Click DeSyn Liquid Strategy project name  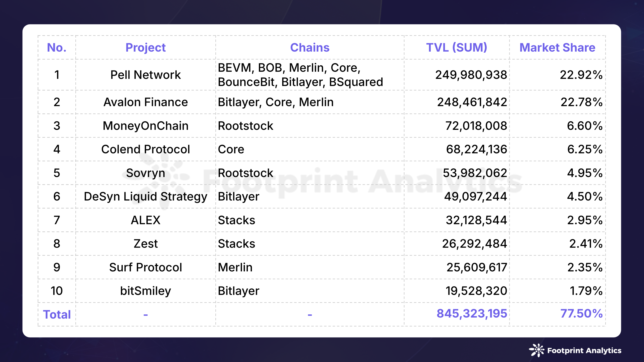point(146,197)
